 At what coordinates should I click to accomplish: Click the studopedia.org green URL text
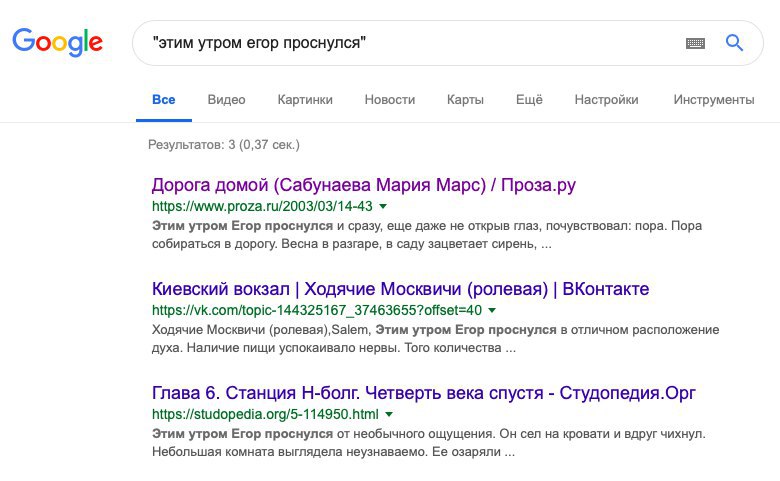pos(265,414)
